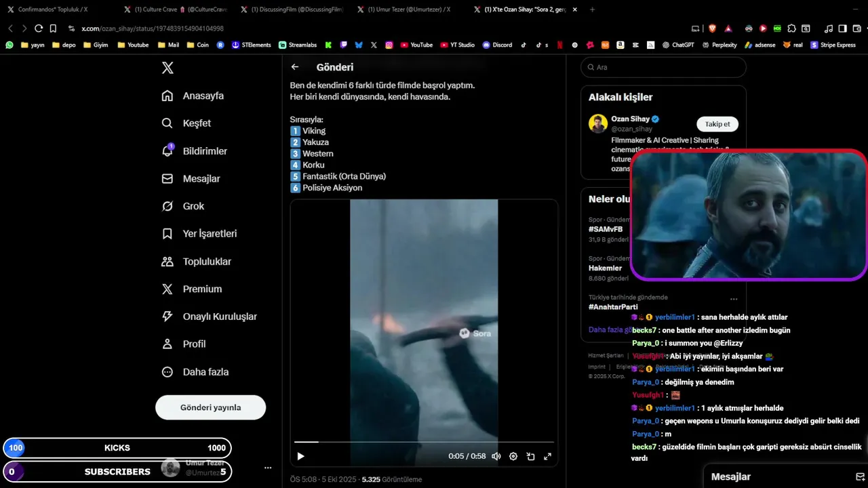Open Grok from the sidebar

[x=183, y=206]
